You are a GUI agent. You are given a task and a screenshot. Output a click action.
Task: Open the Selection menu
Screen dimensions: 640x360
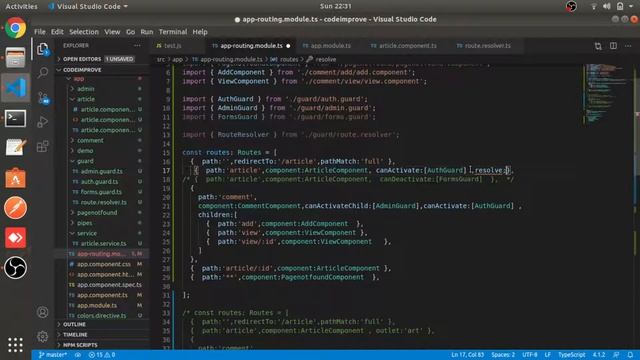point(84,32)
